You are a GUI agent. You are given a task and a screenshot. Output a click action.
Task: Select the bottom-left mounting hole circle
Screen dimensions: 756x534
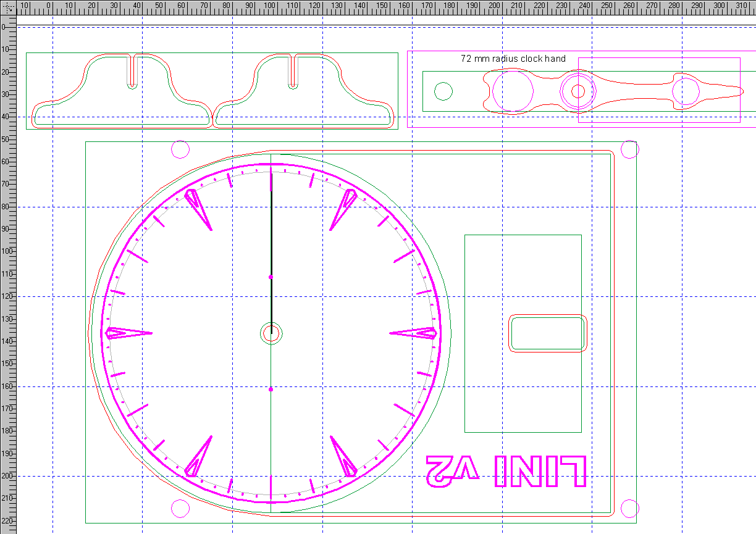[x=180, y=508]
